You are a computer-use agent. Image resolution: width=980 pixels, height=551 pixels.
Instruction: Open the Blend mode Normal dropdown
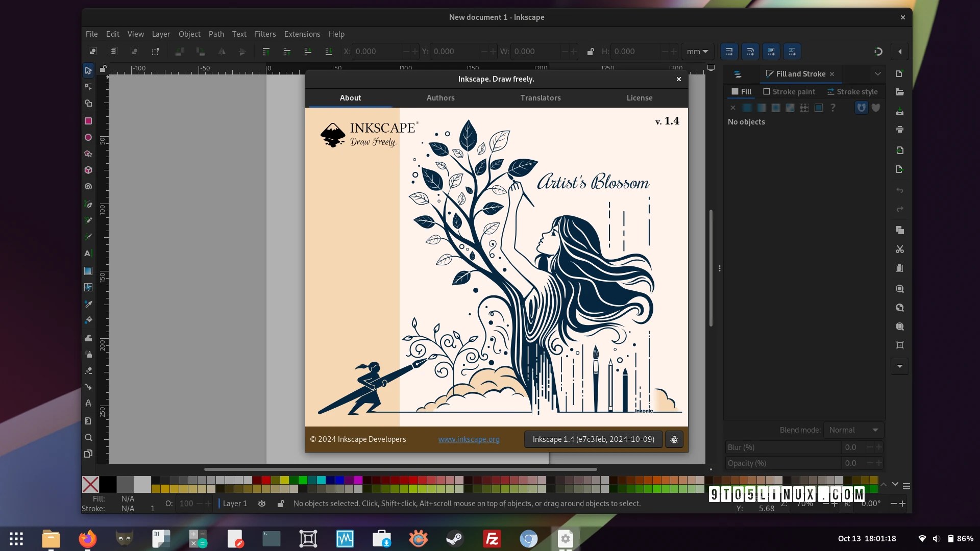click(x=853, y=430)
